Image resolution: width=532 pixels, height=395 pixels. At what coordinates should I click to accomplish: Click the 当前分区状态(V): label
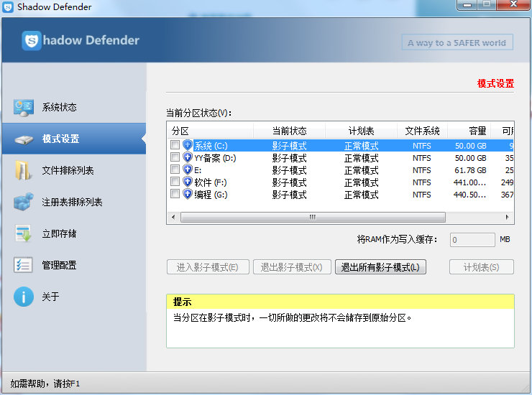199,113
